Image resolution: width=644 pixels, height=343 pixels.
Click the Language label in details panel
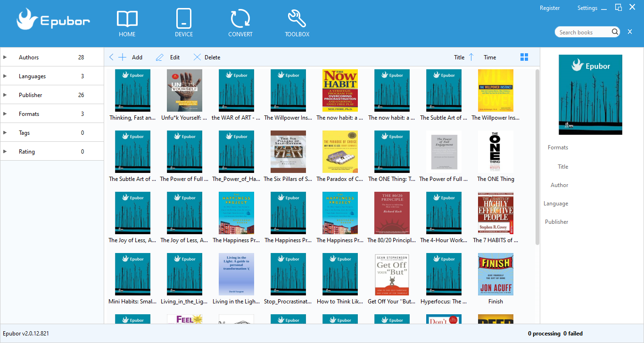point(556,204)
